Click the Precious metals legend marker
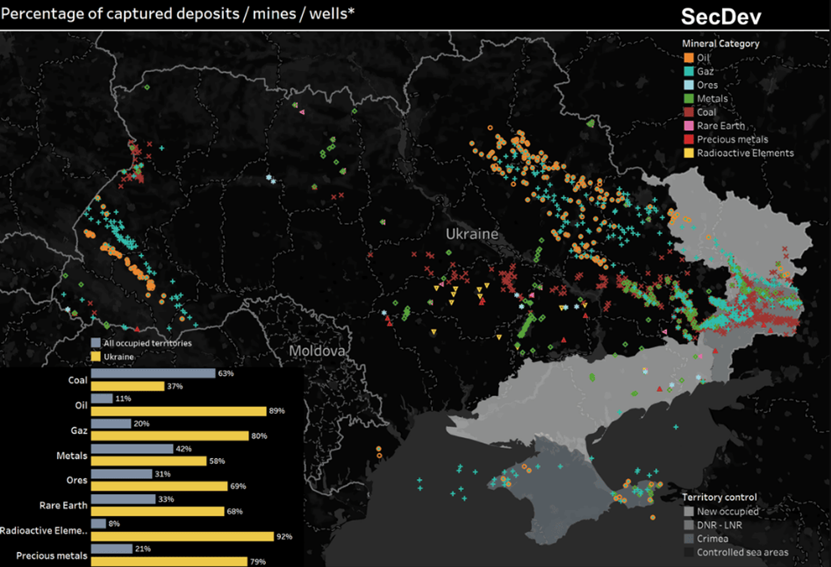Image resolution: width=831 pixels, height=567 pixels. pyautogui.click(x=689, y=139)
